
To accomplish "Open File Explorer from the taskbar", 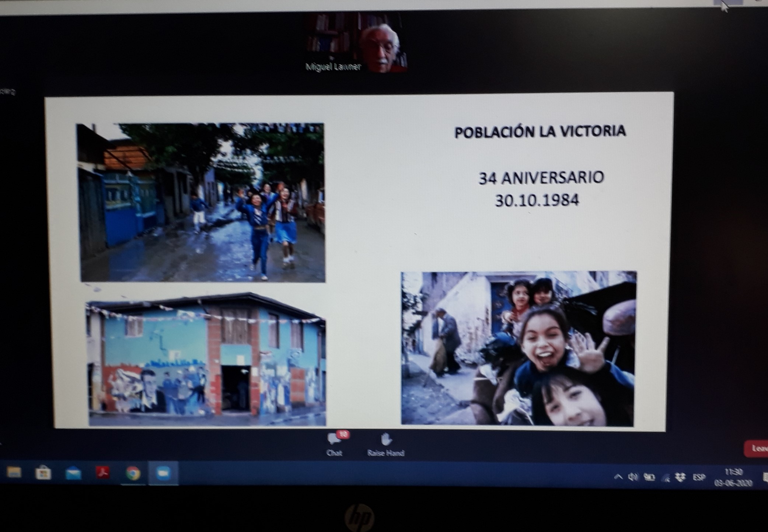I will point(14,472).
